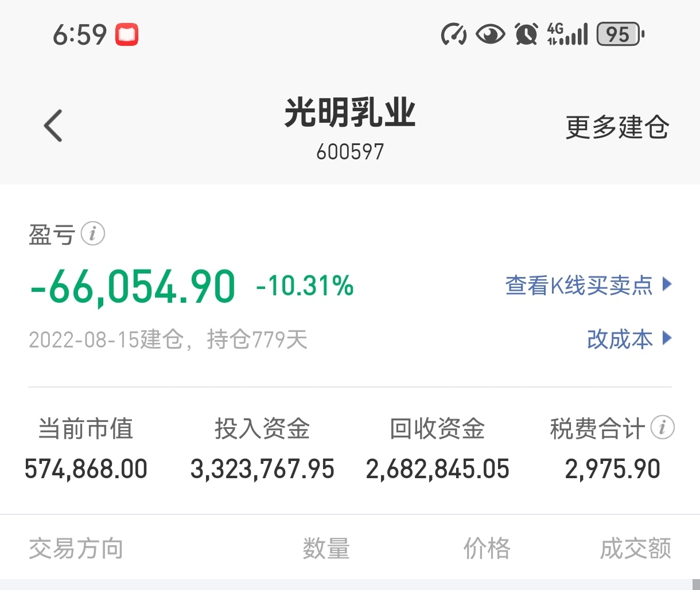
Task: Tap the 投入资金 label
Action: tap(262, 428)
